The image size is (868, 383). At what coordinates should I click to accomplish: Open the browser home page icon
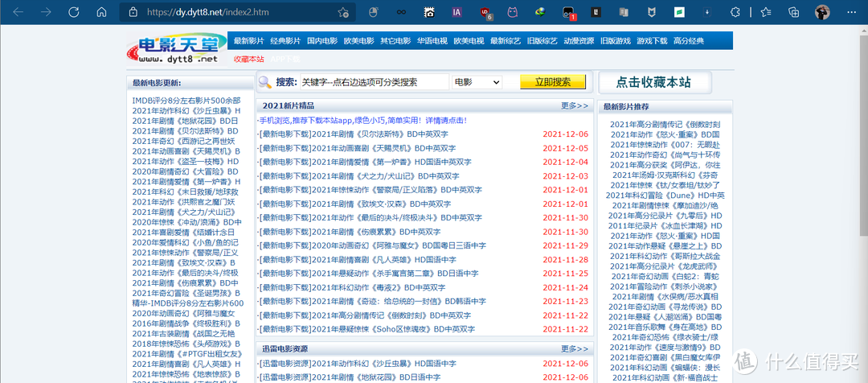(101, 11)
